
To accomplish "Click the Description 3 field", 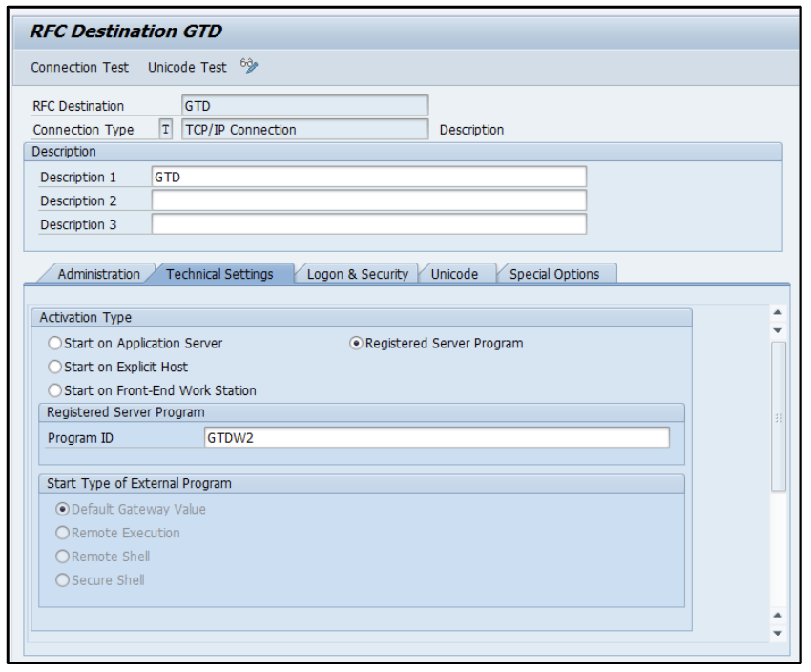I will [368, 224].
